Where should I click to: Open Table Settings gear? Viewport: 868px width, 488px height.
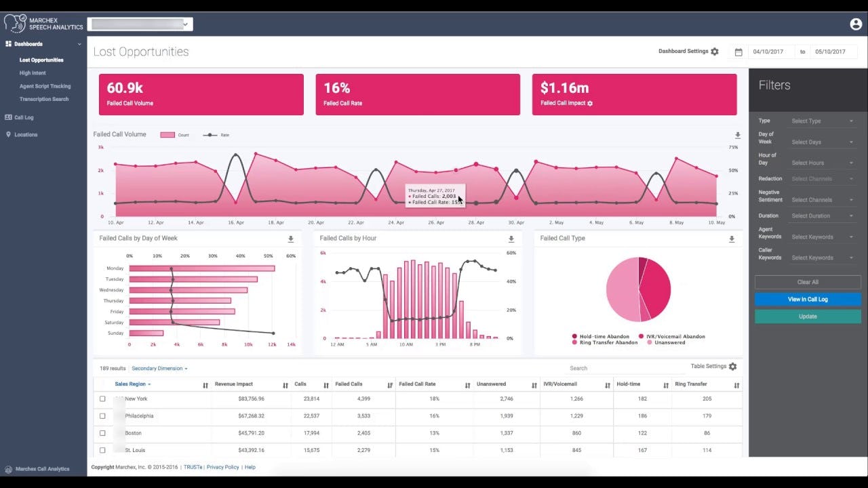pos(733,366)
